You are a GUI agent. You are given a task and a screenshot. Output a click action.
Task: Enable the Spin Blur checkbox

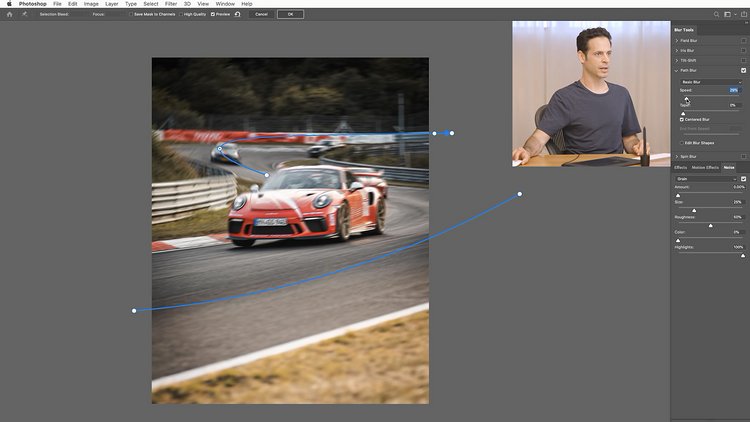click(743, 156)
